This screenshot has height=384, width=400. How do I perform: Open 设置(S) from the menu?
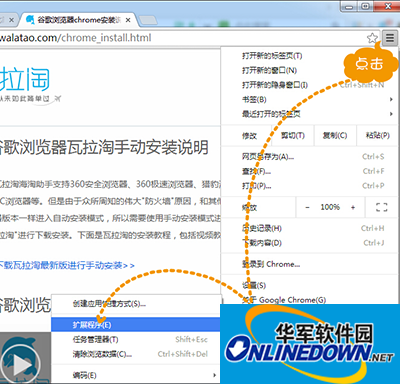coord(309,286)
